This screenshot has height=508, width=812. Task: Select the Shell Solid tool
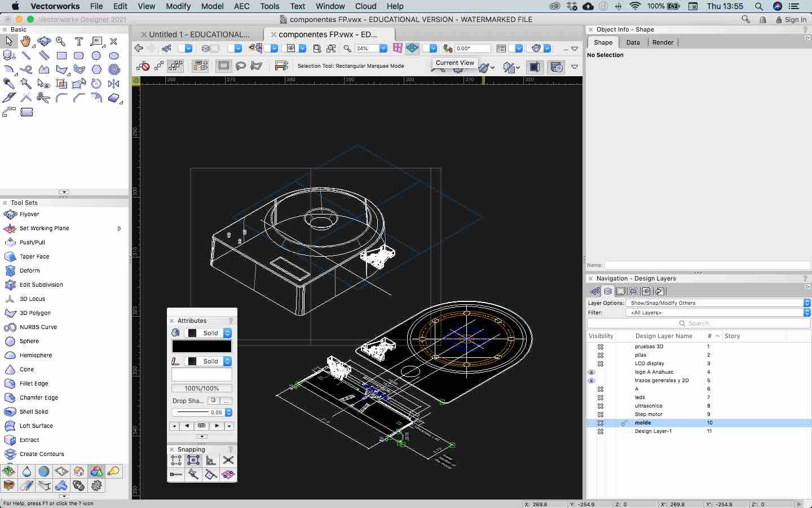click(x=34, y=411)
